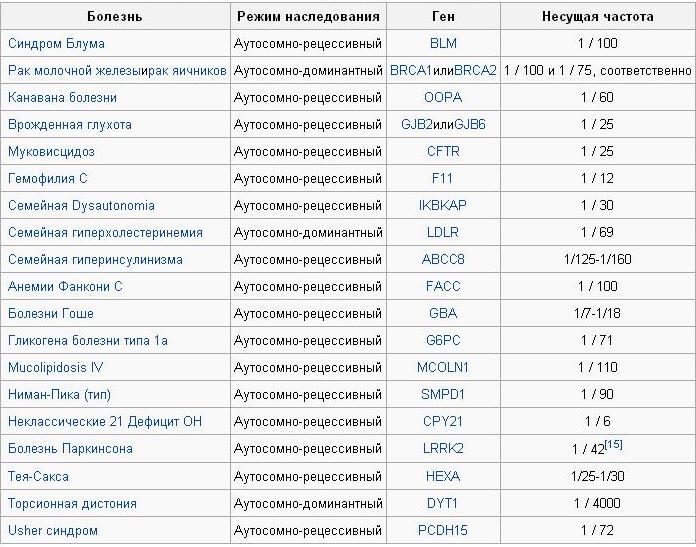Select the CFTR gene link
This screenshot has width=696, height=547.
point(443,152)
